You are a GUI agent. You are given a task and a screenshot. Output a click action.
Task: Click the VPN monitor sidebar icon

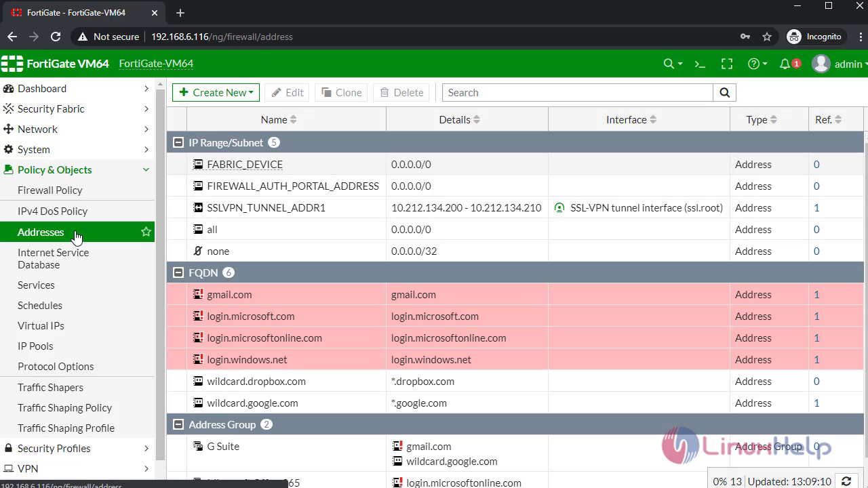click(x=9, y=468)
